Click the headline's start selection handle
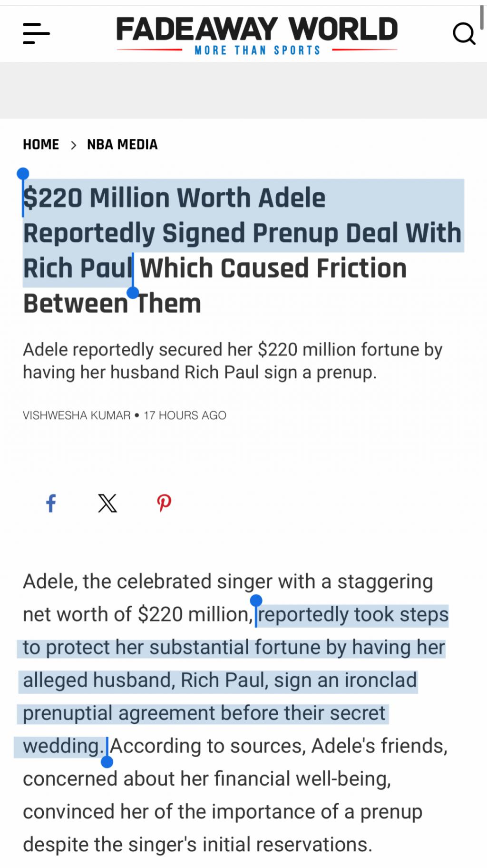 pyautogui.click(x=23, y=174)
